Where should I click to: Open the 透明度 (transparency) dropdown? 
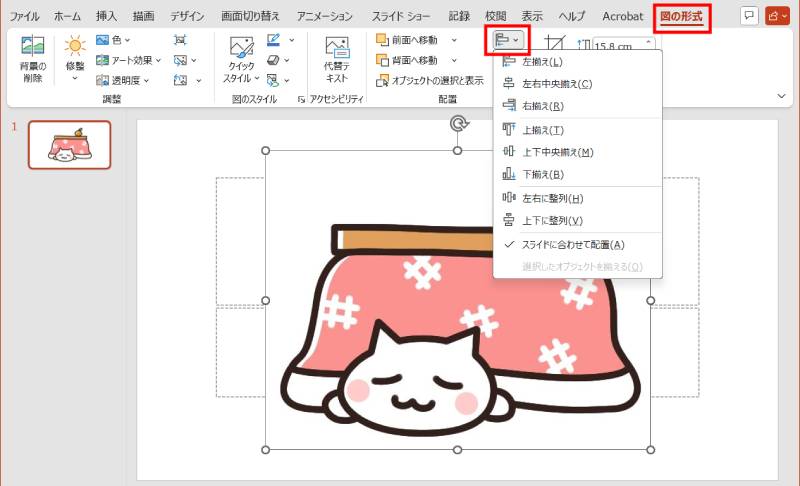(x=122, y=81)
